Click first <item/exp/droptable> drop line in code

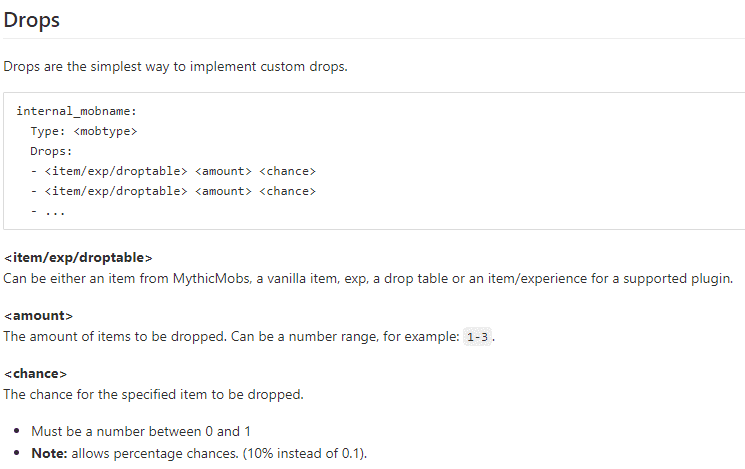tap(173, 171)
